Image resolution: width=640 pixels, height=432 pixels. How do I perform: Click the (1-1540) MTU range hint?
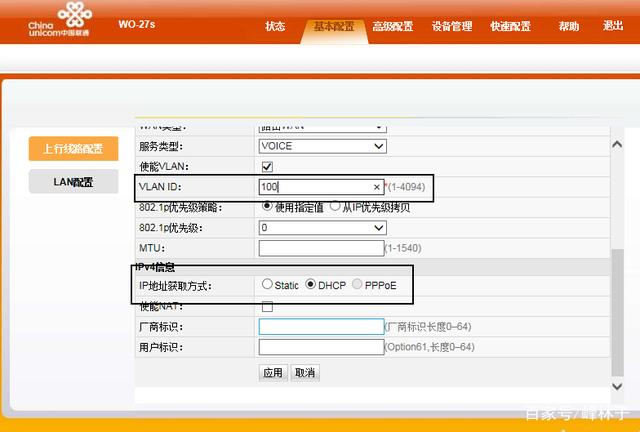pyautogui.click(x=403, y=248)
